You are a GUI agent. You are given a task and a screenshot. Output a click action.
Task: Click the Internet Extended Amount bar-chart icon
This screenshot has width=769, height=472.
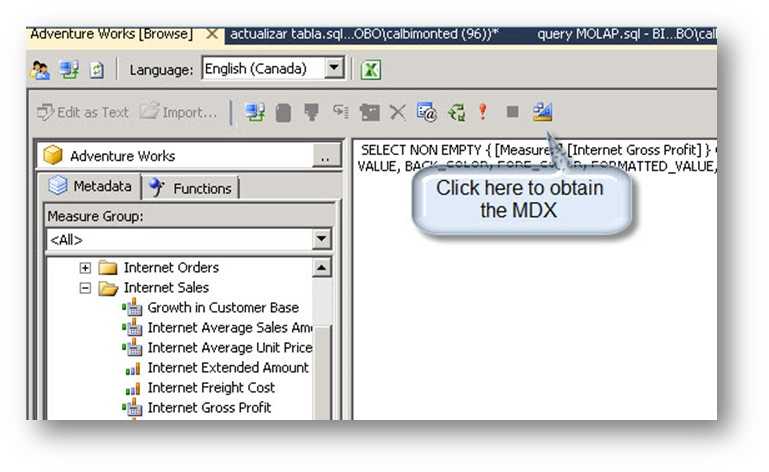[x=133, y=369]
